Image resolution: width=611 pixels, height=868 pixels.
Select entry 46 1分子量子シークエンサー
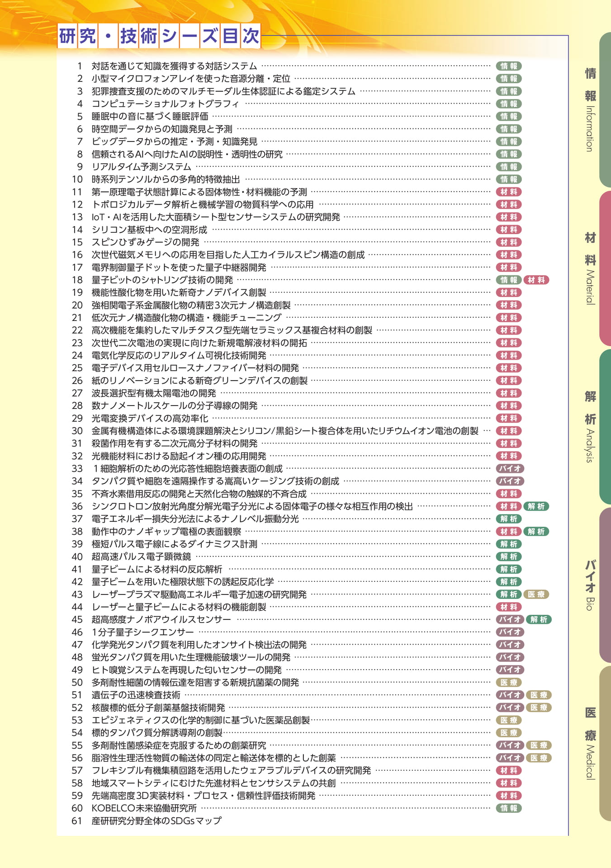(142, 632)
